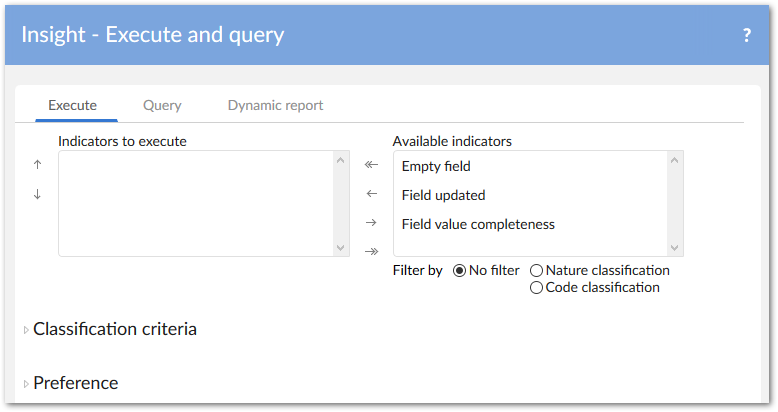Add all indicators with double left arrow

[371, 165]
